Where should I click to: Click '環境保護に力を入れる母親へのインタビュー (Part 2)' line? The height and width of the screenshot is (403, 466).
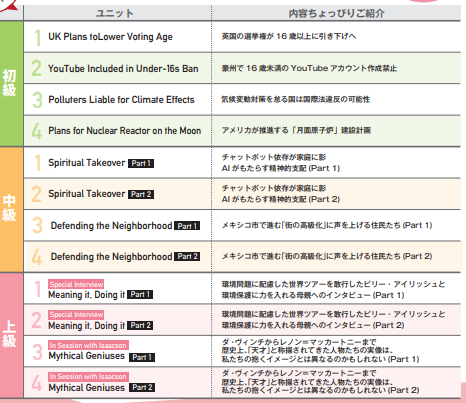pyautogui.click(x=313, y=325)
